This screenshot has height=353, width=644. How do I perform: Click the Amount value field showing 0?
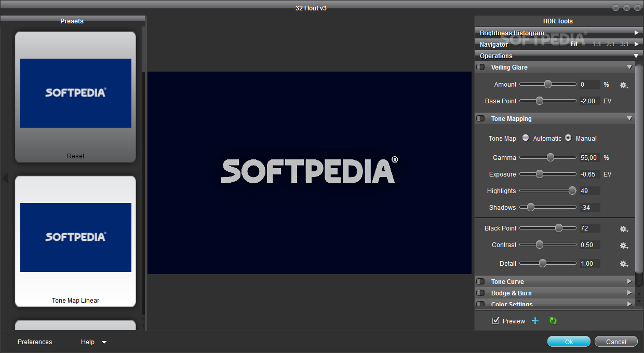click(590, 85)
